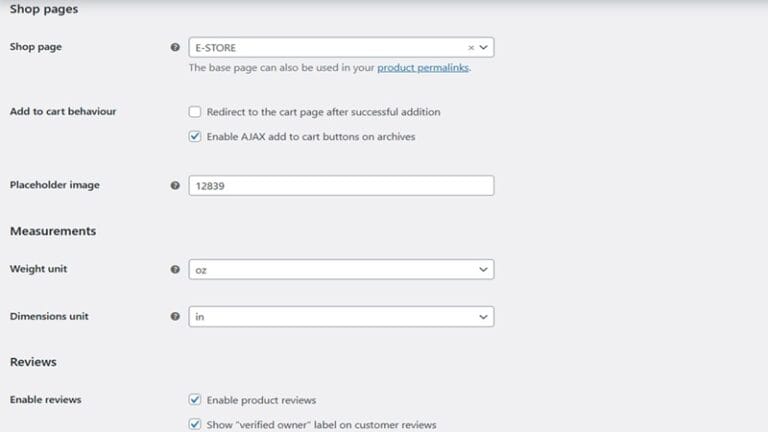This screenshot has width=768, height=432.
Task: Click the "Shop page" field label
Action: (x=36, y=47)
